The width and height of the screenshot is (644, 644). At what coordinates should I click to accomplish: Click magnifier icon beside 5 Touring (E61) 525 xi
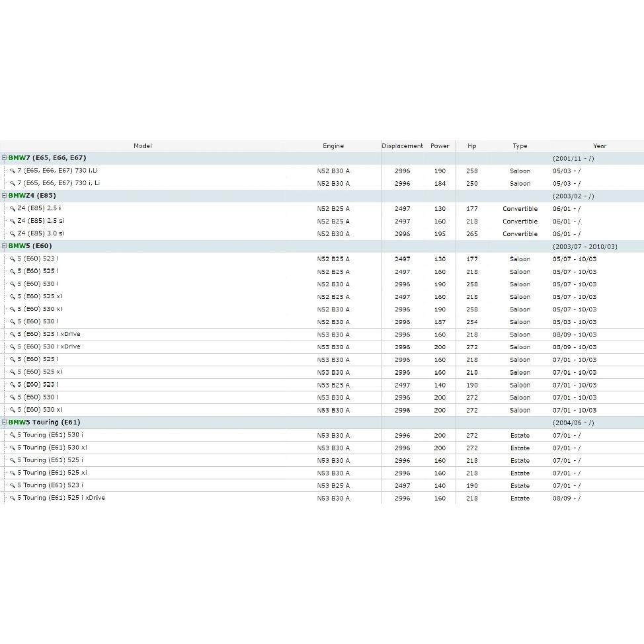point(13,473)
